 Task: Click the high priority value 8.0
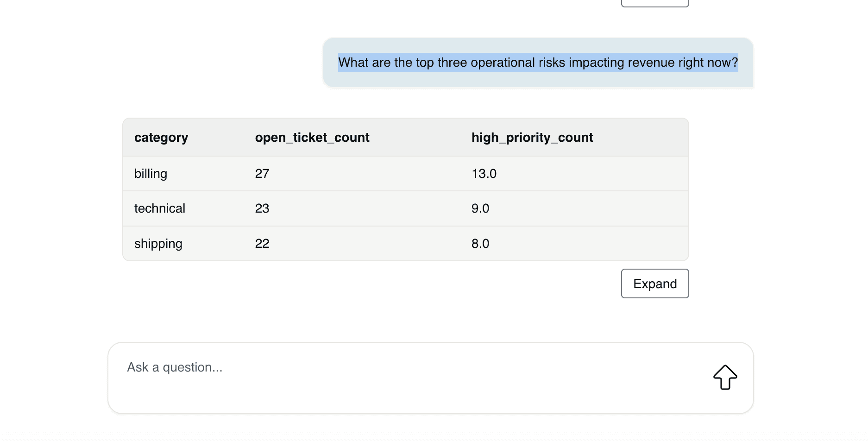point(480,244)
